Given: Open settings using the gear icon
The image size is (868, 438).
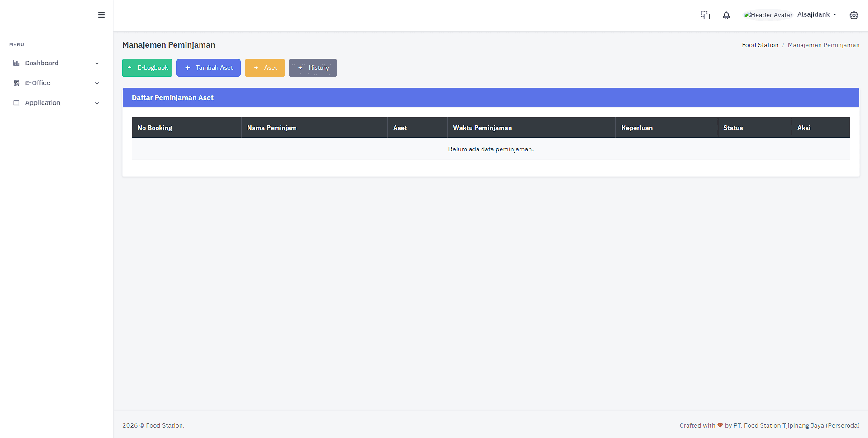Looking at the screenshot, I should coord(854,15).
